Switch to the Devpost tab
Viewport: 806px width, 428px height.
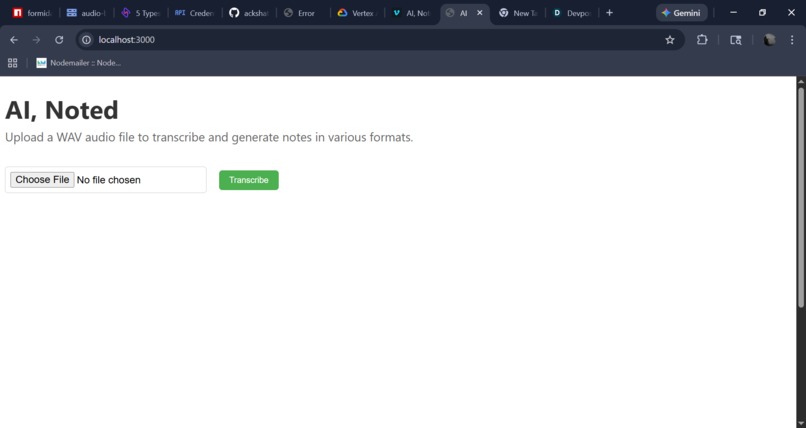tap(572, 13)
